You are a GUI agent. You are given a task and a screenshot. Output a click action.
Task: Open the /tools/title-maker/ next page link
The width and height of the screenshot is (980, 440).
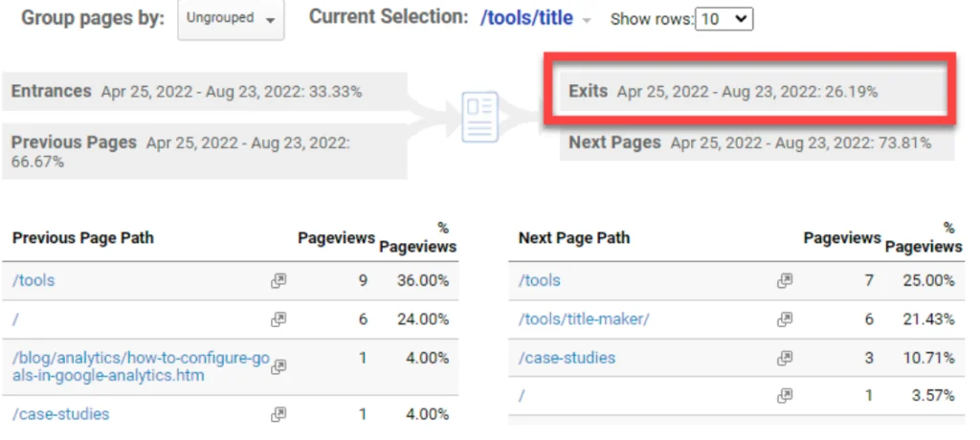584,319
